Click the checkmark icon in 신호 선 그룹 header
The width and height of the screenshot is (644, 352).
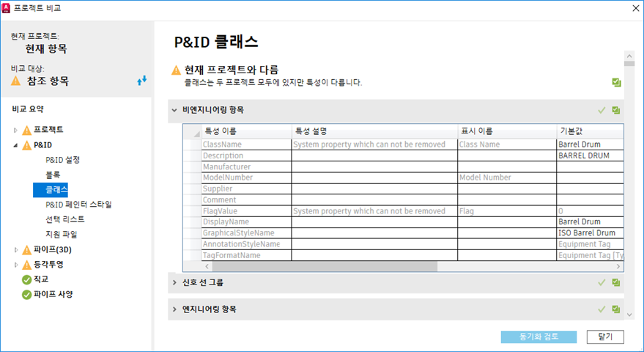(x=602, y=282)
